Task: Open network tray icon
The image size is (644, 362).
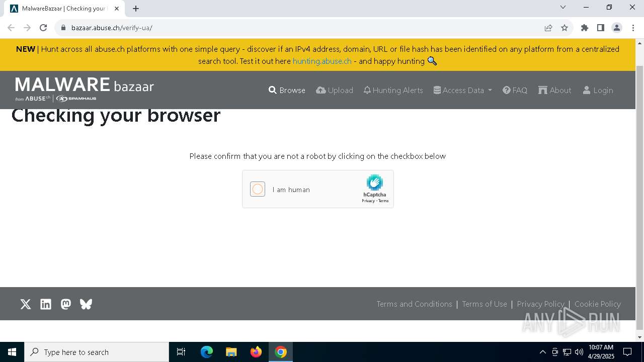Action: (x=567, y=352)
